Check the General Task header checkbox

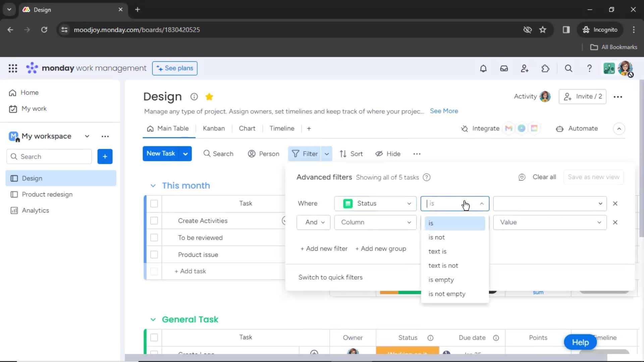pyautogui.click(x=154, y=338)
